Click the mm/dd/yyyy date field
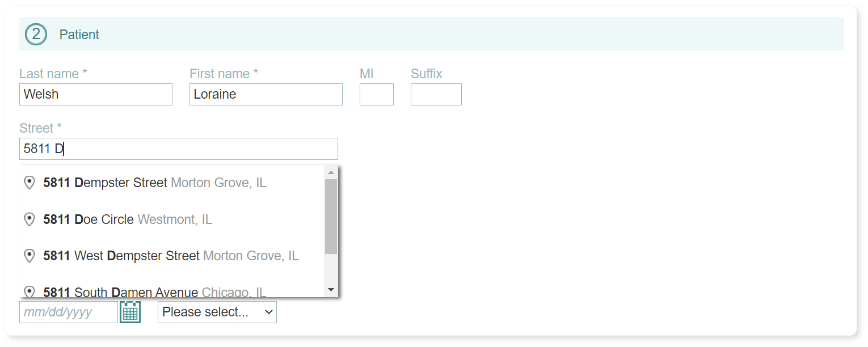This screenshot has width=868, height=347. (68, 311)
